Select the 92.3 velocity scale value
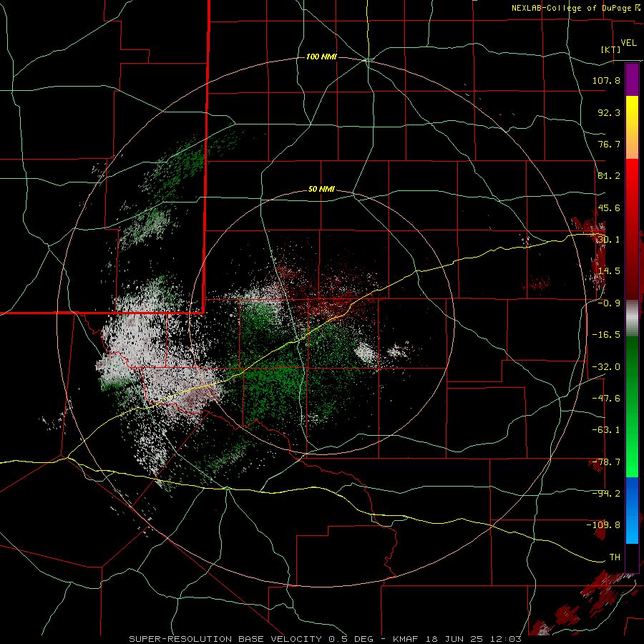The width and height of the screenshot is (644, 644). coord(609,112)
